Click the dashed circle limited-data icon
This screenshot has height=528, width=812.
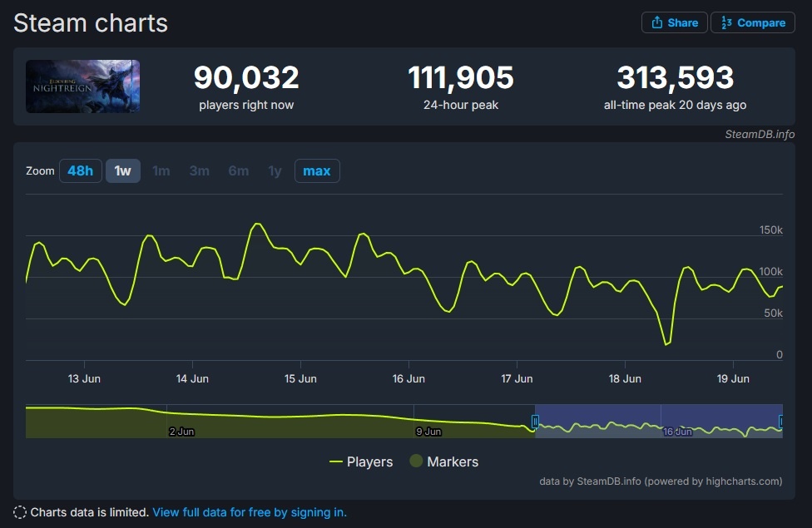(x=20, y=512)
